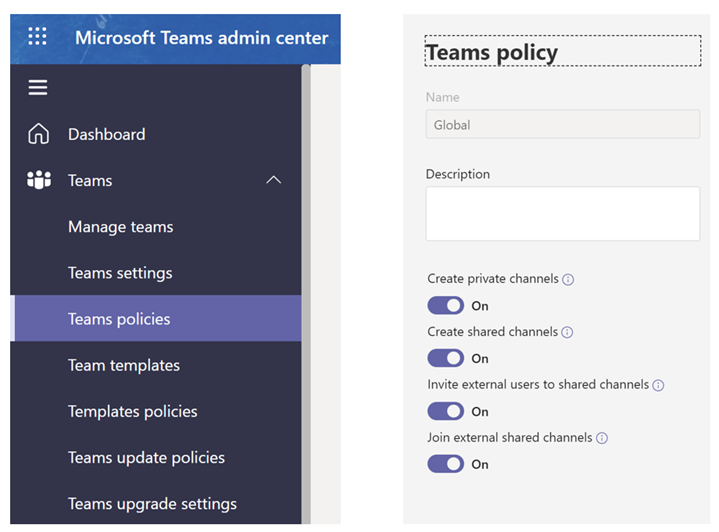The height and width of the screenshot is (532, 719).
Task: Go to Teams upgrade settings
Action: click(156, 504)
